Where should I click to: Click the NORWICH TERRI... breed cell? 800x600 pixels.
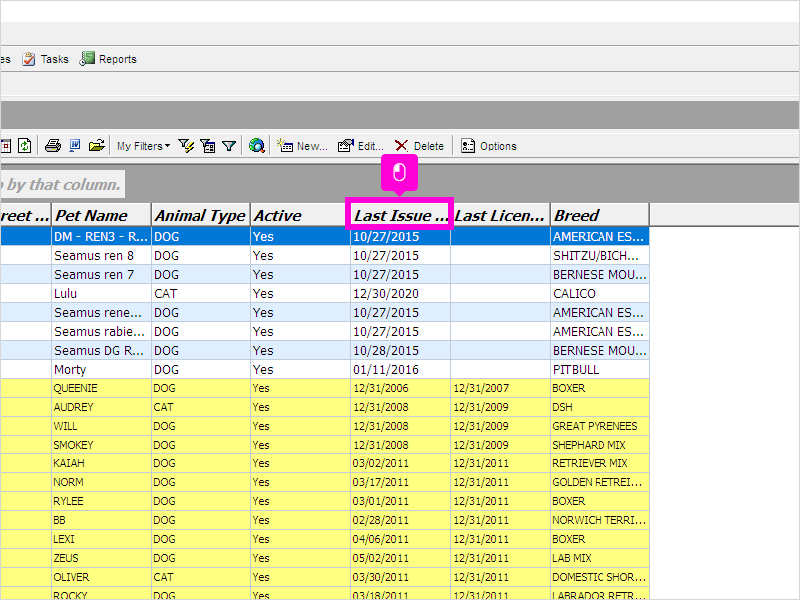pyautogui.click(x=599, y=520)
